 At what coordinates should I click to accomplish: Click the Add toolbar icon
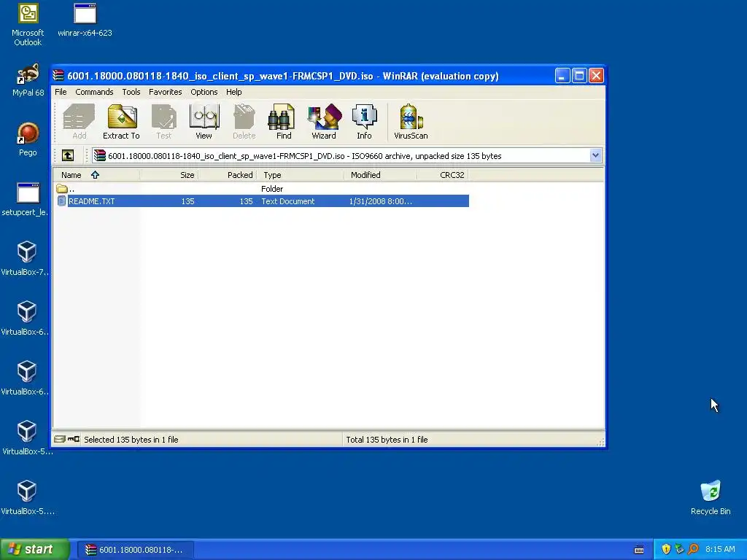pyautogui.click(x=79, y=122)
